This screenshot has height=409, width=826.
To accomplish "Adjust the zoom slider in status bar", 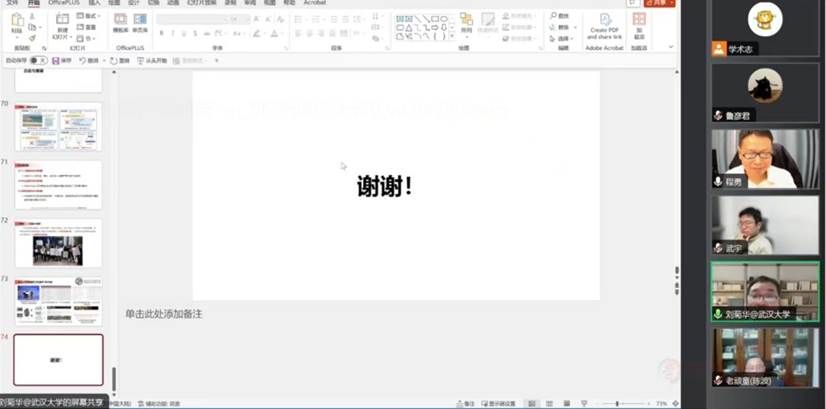I will tap(617, 403).
